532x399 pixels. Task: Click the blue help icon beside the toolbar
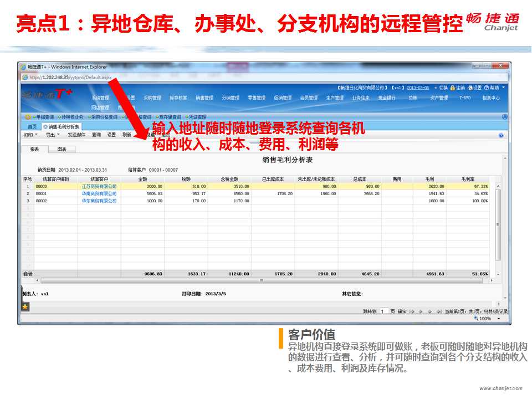coord(501,135)
